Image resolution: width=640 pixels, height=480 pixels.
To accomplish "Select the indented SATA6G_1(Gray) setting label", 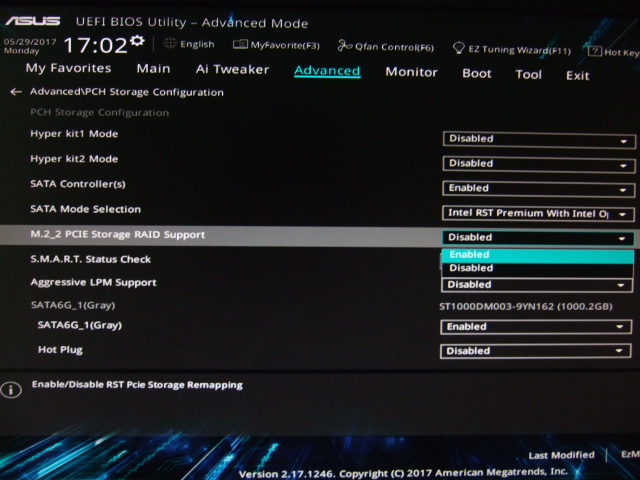I will (80, 325).
